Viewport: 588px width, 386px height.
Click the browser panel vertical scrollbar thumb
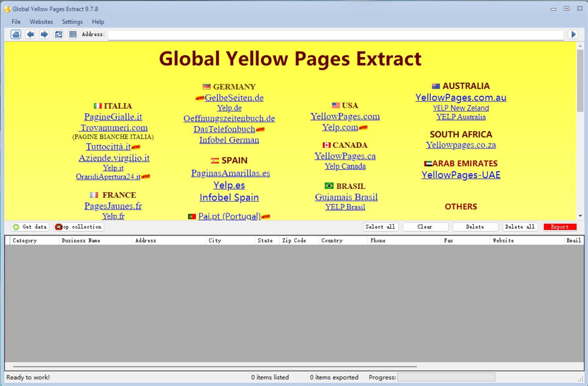point(580,80)
